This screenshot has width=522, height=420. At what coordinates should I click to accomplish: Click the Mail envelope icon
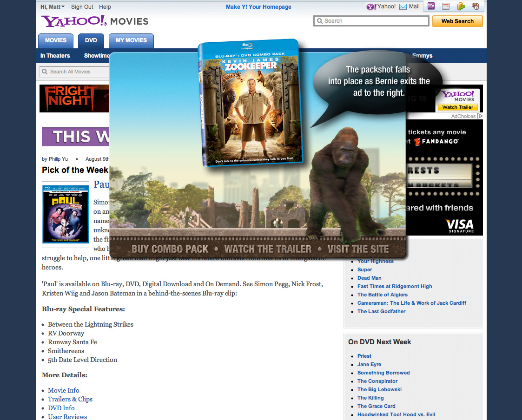point(403,7)
